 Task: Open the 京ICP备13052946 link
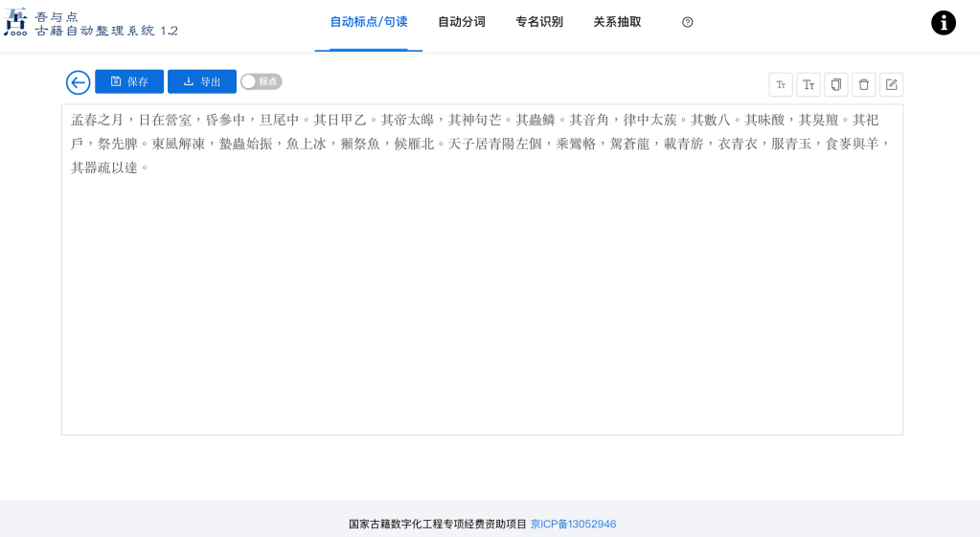[573, 525]
